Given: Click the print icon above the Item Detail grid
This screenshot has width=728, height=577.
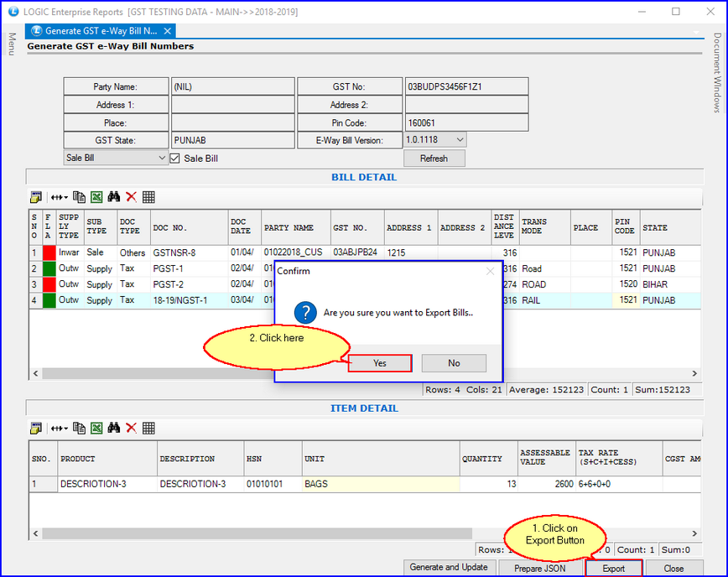Looking at the screenshot, I should click(x=34, y=428).
